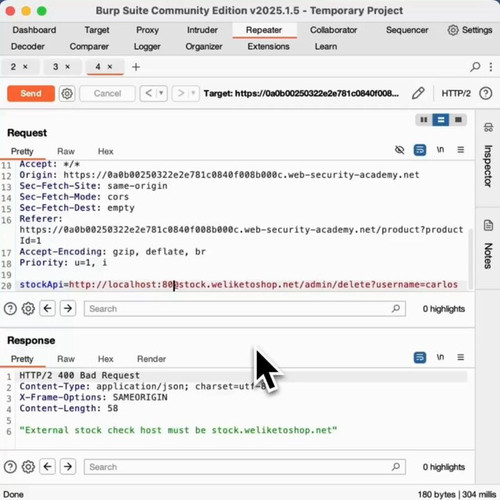The image size is (500, 500).
Task: Jump to next request search match
Action: pos(68,308)
